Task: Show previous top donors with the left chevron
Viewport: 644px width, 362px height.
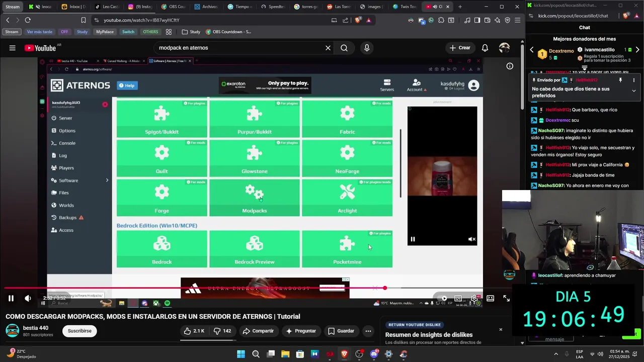Action: click(x=532, y=50)
